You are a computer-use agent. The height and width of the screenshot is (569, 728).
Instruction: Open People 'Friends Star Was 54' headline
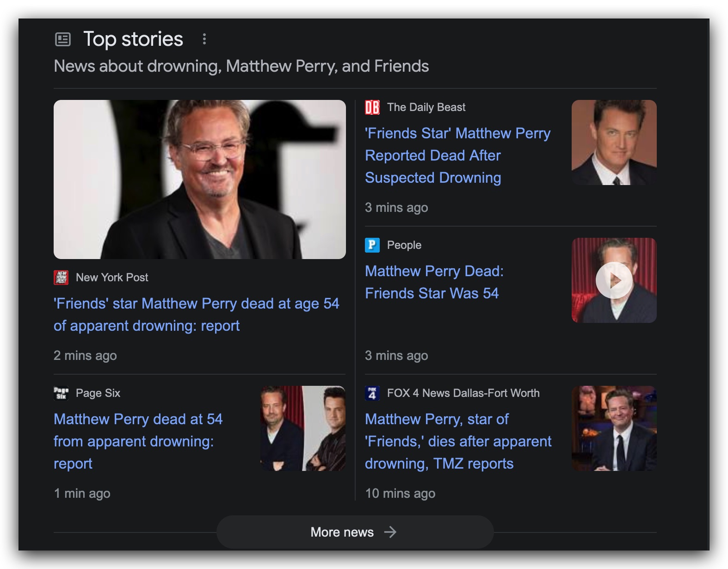(434, 282)
